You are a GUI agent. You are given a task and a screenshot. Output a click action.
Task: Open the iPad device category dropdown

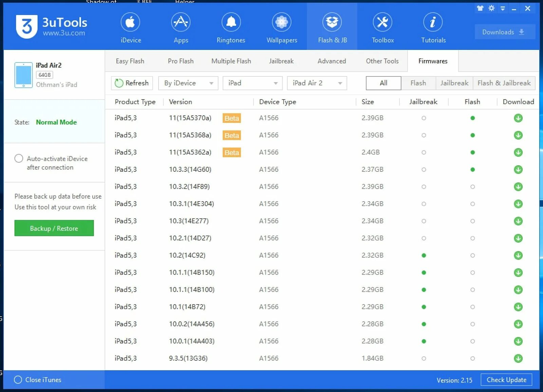pos(252,83)
